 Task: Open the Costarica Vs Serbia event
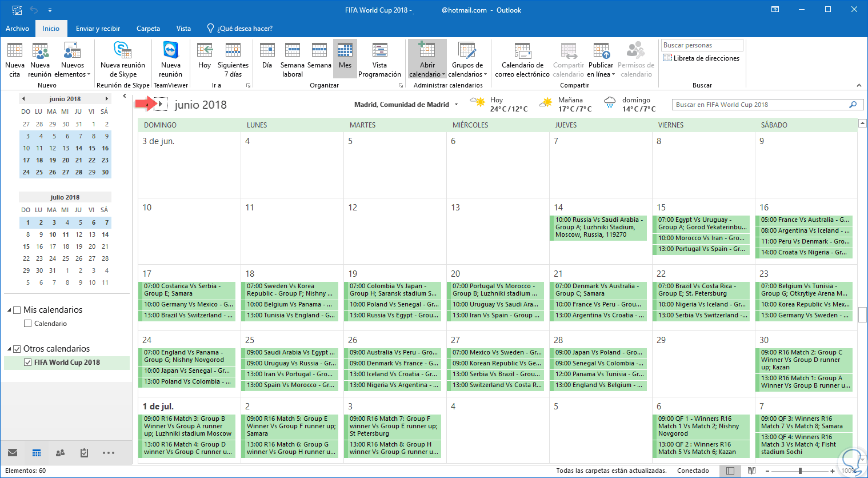click(x=187, y=290)
